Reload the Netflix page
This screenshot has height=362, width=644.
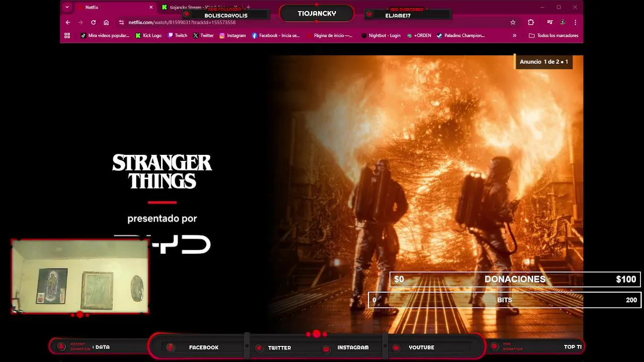(93, 22)
